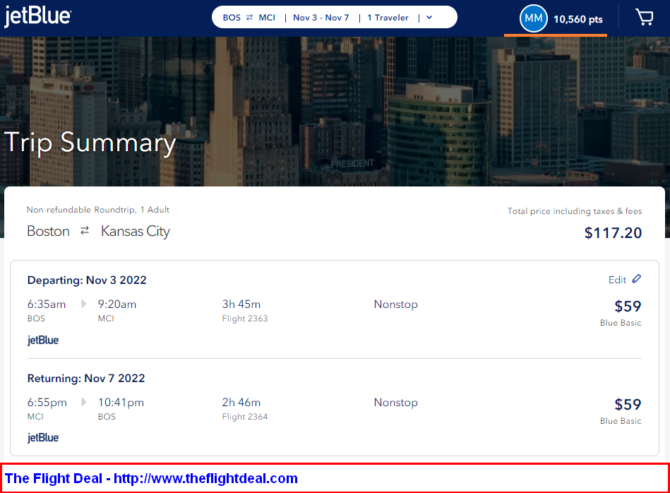670x493 pixels.
Task: Click the 10:41pm arrival time
Action: (x=121, y=402)
